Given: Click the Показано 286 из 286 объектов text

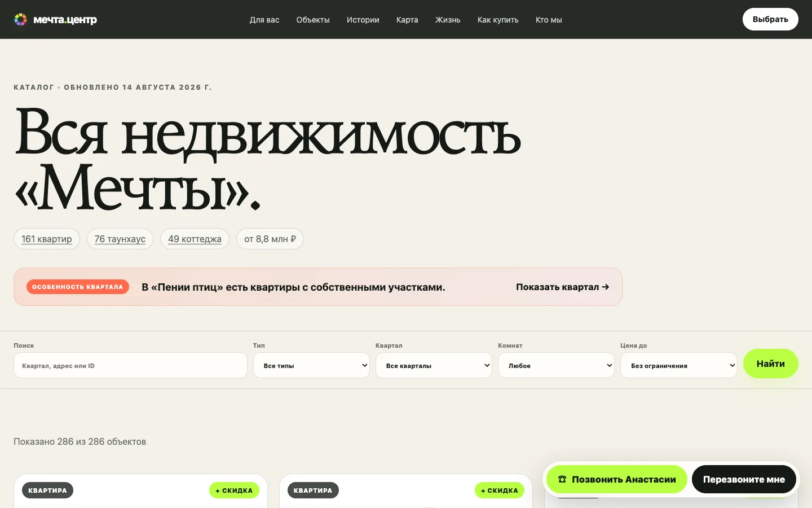Looking at the screenshot, I should point(80,441).
